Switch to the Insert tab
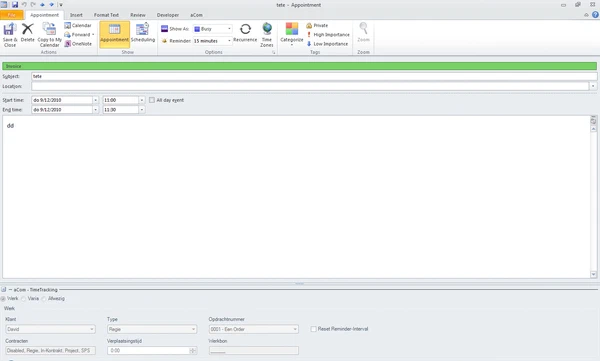Viewport: 600px width, 361px height. (76, 15)
